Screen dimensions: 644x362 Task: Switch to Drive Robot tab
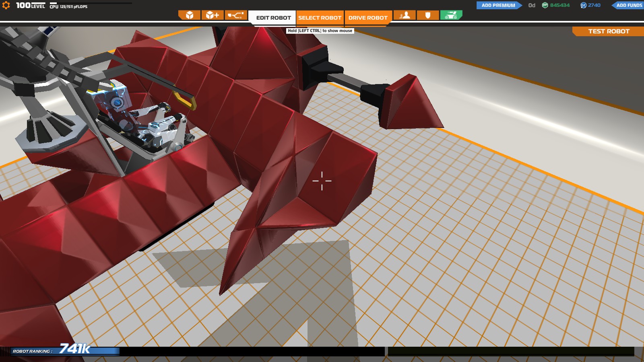pyautogui.click(x=368, y=18)
